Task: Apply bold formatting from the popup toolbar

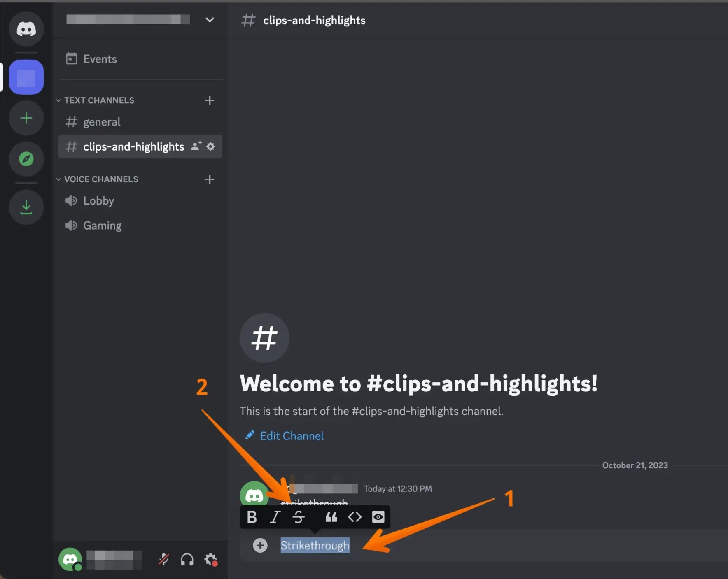Action: click(252, 517)
